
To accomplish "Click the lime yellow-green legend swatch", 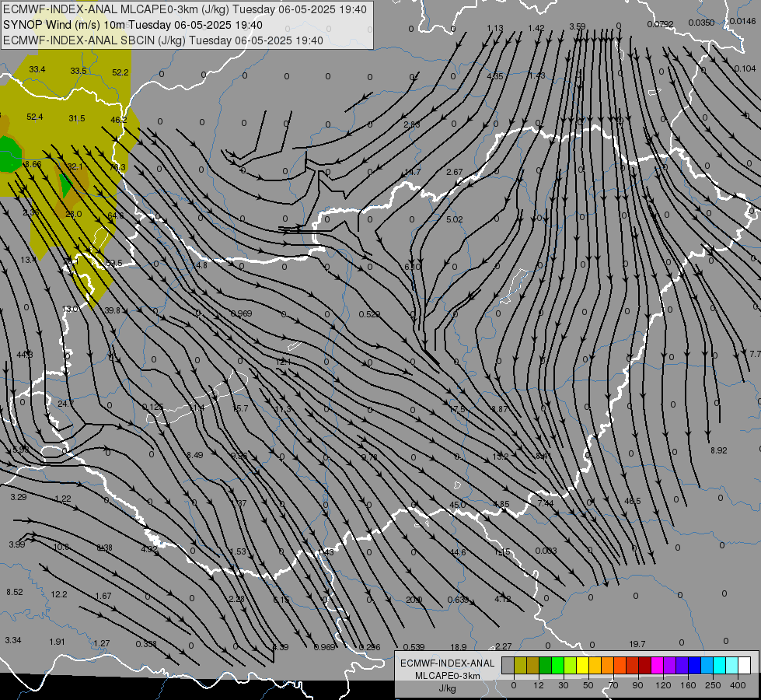I will click(571, 665).
